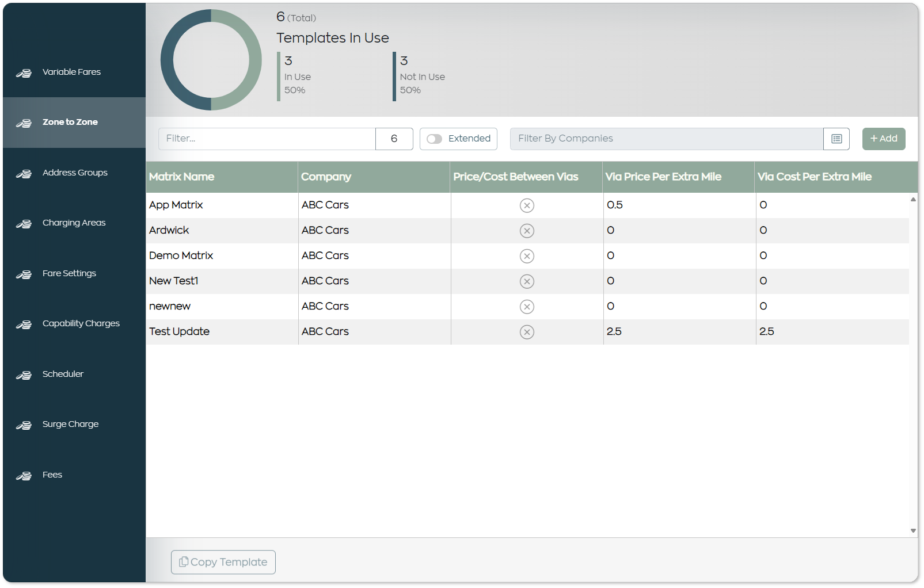Click the table's vertical scrollbar down arrow
924x588 pixels.
912,530
